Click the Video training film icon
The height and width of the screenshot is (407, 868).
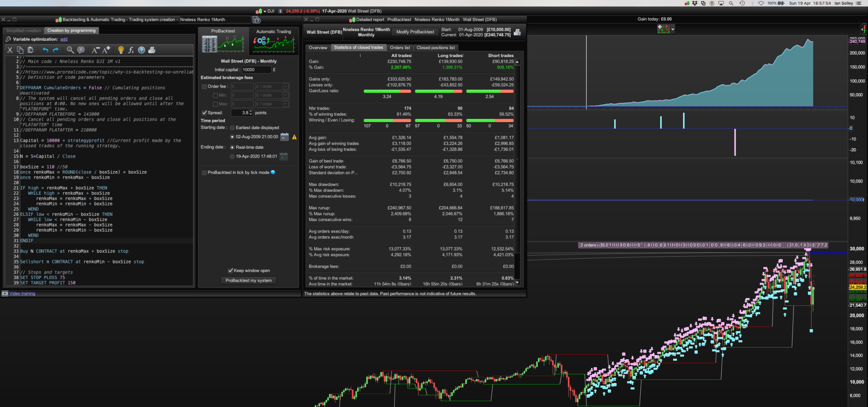(5, 293)
